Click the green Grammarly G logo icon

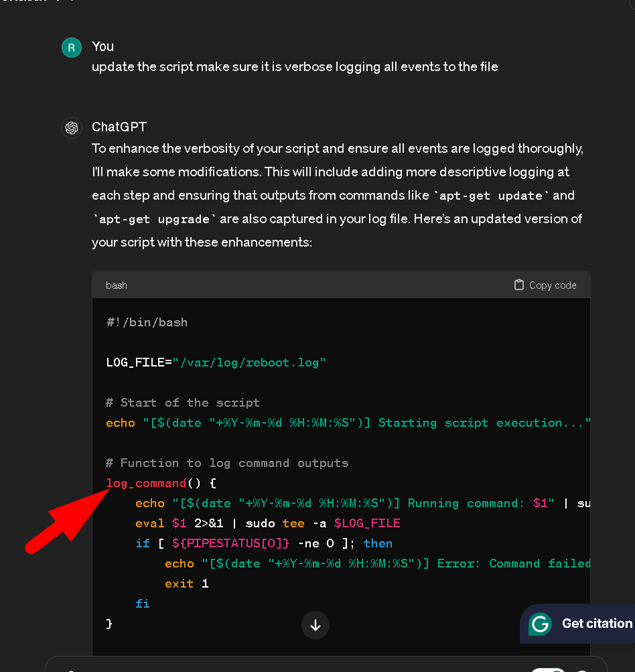540,624
